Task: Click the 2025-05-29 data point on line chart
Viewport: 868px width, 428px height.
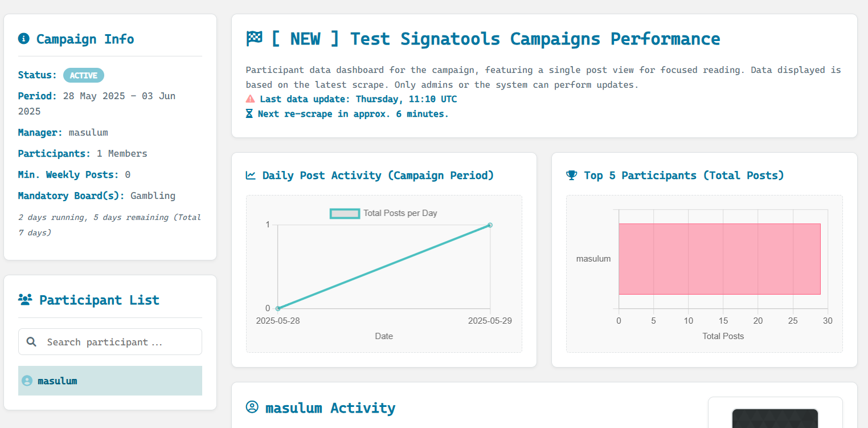Action: pos(490,225)
